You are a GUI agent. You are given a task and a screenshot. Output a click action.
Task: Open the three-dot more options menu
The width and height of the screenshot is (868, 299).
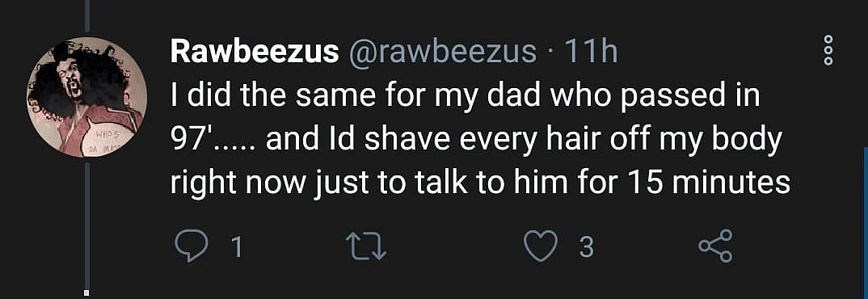click(828, 50)
